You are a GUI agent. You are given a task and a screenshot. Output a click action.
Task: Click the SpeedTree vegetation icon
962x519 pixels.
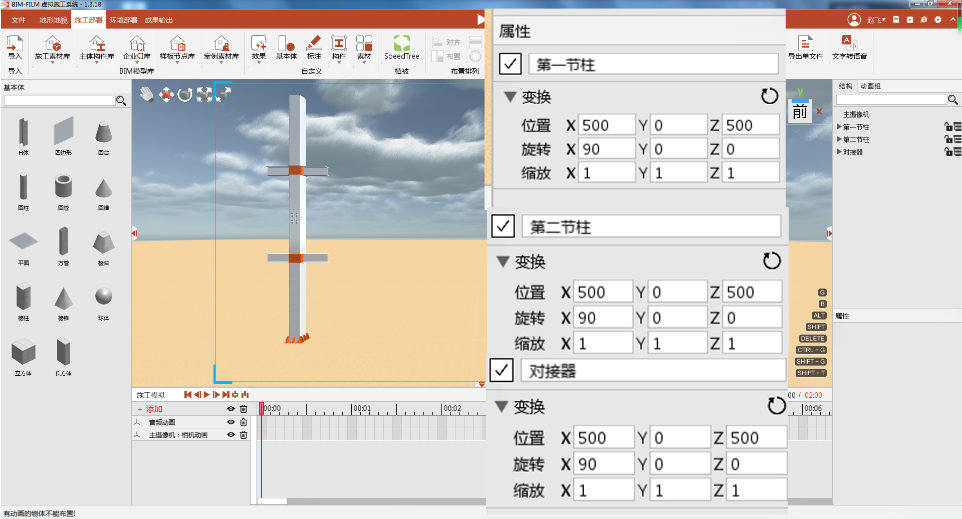(x=402, y=44)
